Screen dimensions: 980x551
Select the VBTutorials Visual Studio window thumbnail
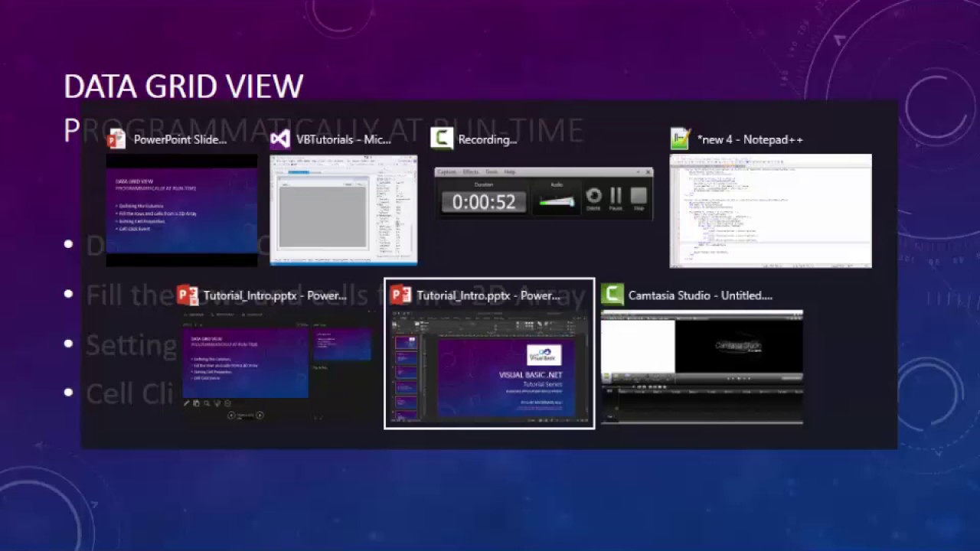coord(344,210)
